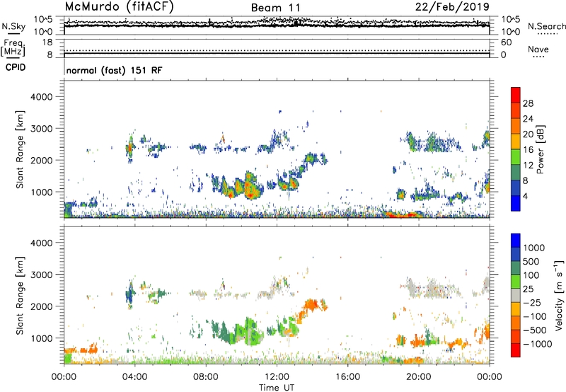
Task: Click the "Power [dB]" colorbar title
Action: (540, 149)
